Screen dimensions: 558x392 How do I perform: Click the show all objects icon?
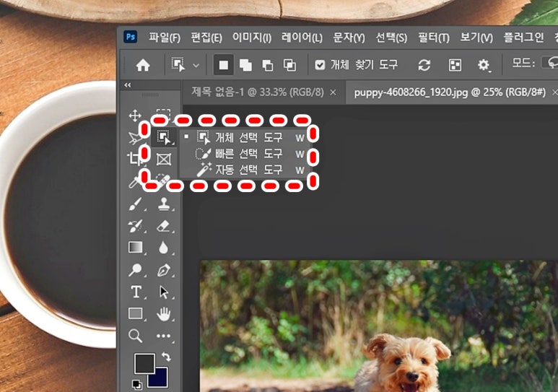click(x=455, y=65)
